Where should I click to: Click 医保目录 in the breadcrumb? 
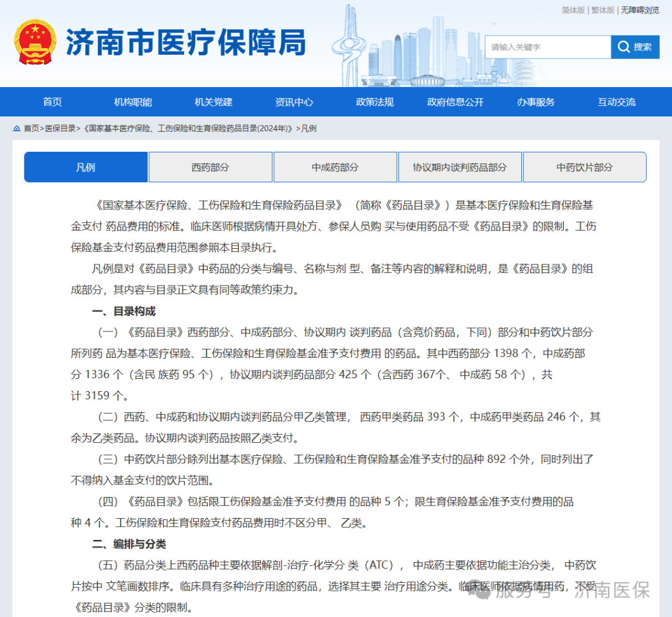[60, 128]
